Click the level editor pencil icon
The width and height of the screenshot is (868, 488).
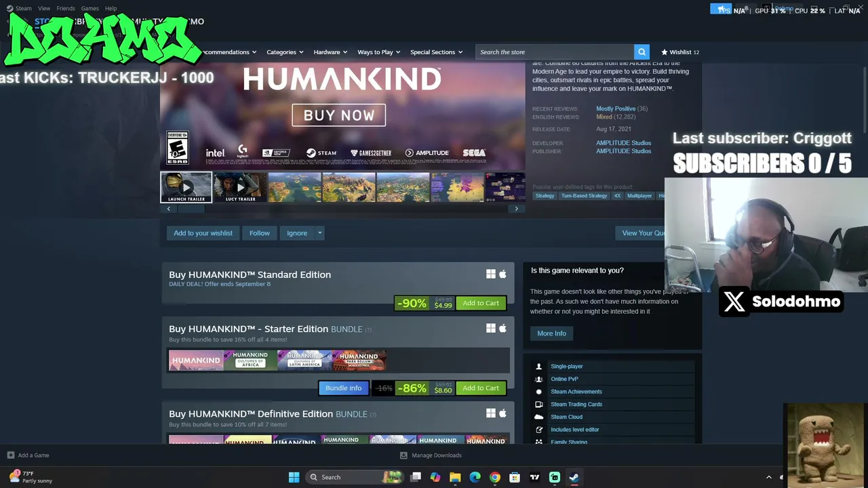(539, 430)
